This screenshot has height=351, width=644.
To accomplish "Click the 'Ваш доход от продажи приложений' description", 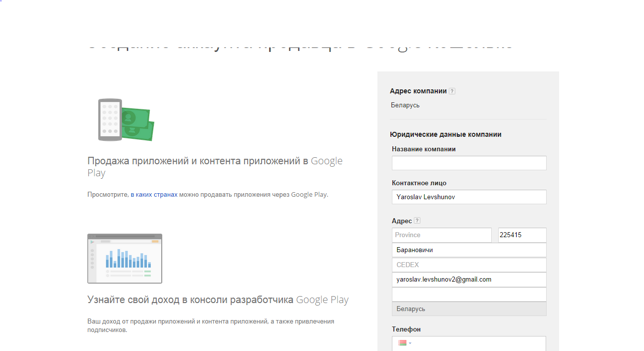I will click(x=211, y=326).
